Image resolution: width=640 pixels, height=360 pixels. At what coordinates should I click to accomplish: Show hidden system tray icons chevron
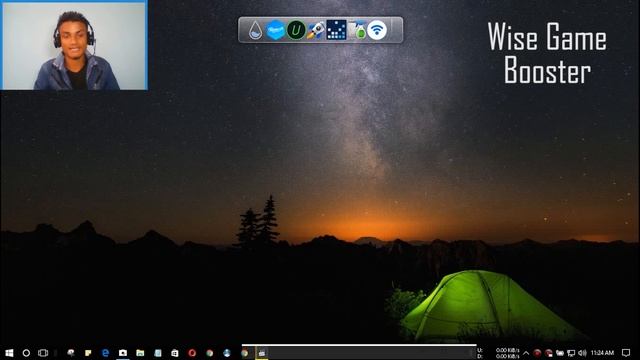tap(526, 353)
